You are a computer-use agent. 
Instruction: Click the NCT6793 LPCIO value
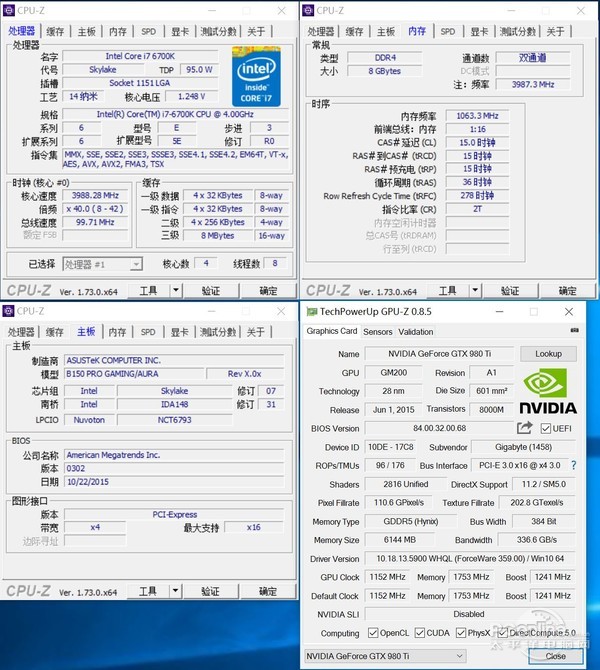tap(175, 420)
